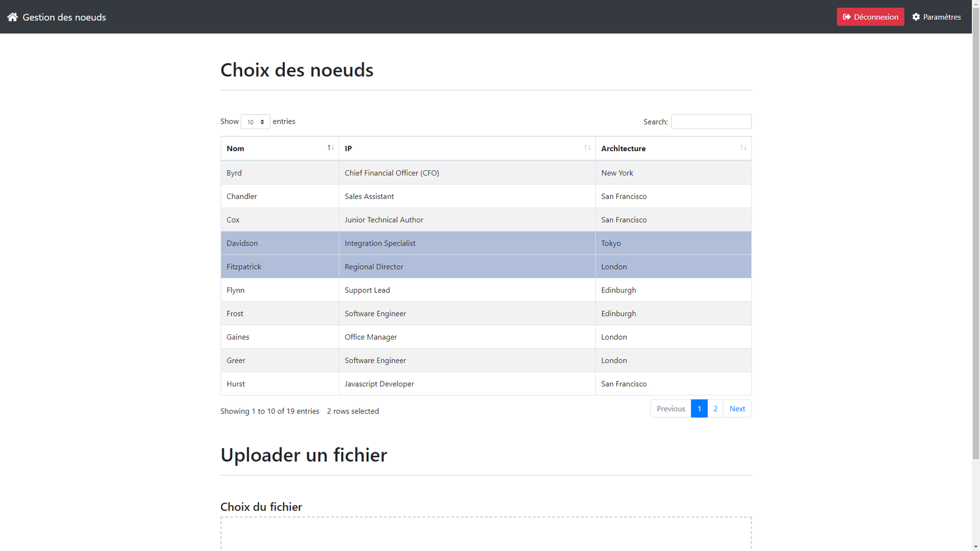Go to page 2 of the table

(x=715, y=408)
